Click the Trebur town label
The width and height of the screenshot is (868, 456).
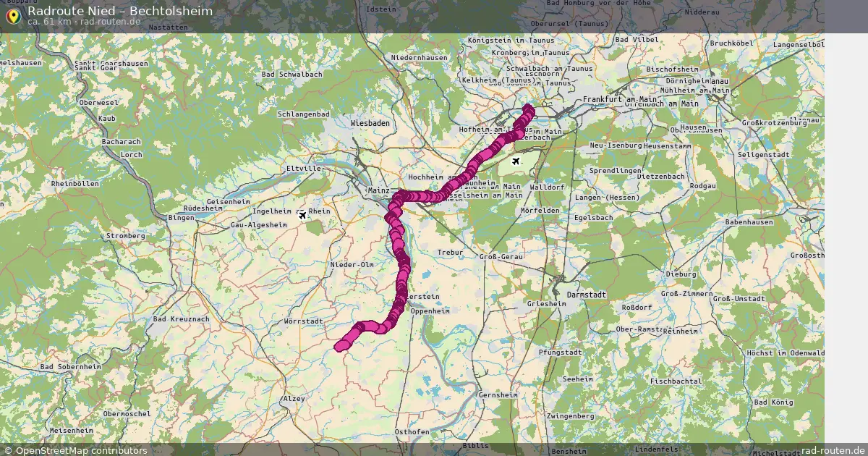coord(450,253)
